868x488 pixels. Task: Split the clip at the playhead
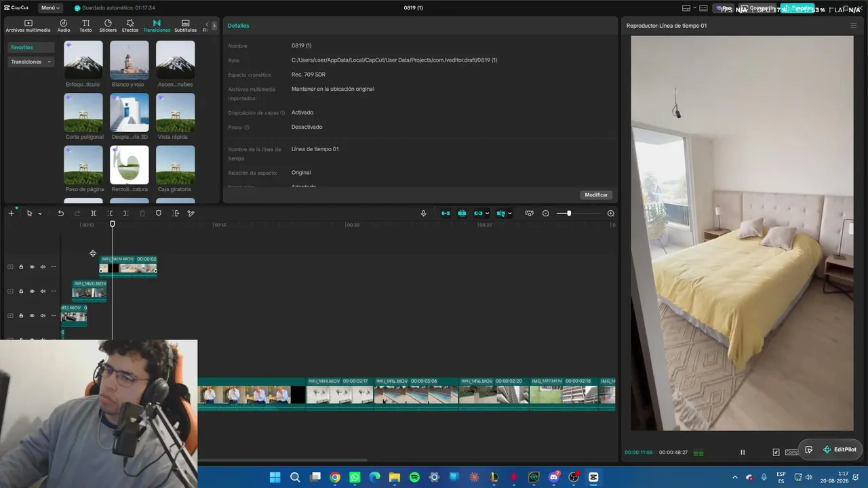[94, 213]
